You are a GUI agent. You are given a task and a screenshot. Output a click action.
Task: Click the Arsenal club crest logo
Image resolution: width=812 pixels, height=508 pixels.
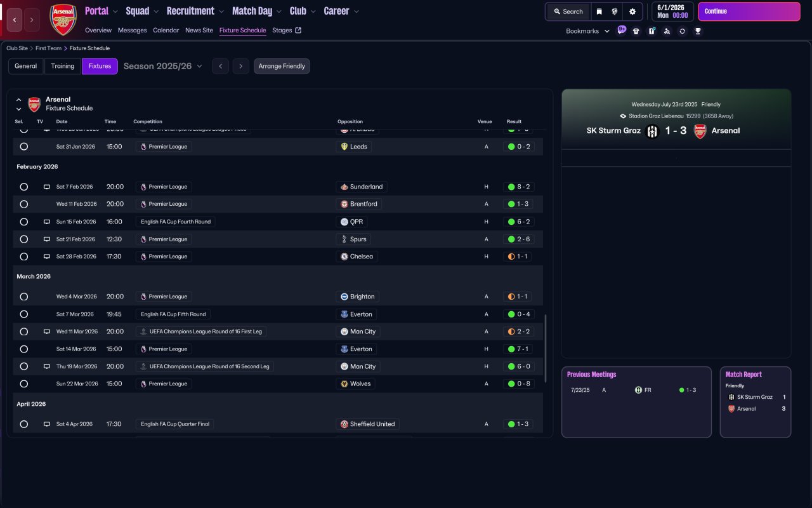click(x=63, y=19)
